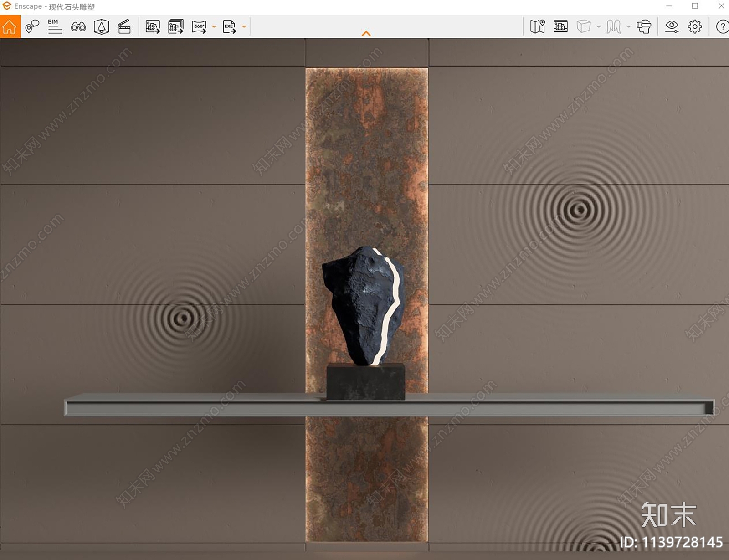This screenshot has height=560, width=729.
Task: Toggle BIM information mode
Action: click(x=55, y=26)
